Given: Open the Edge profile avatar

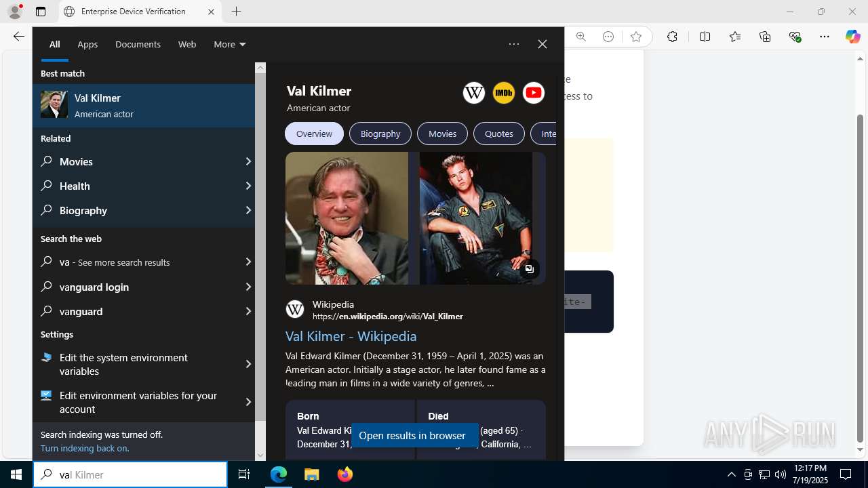Looking at the screenshot, I should [x=14, y=12].
